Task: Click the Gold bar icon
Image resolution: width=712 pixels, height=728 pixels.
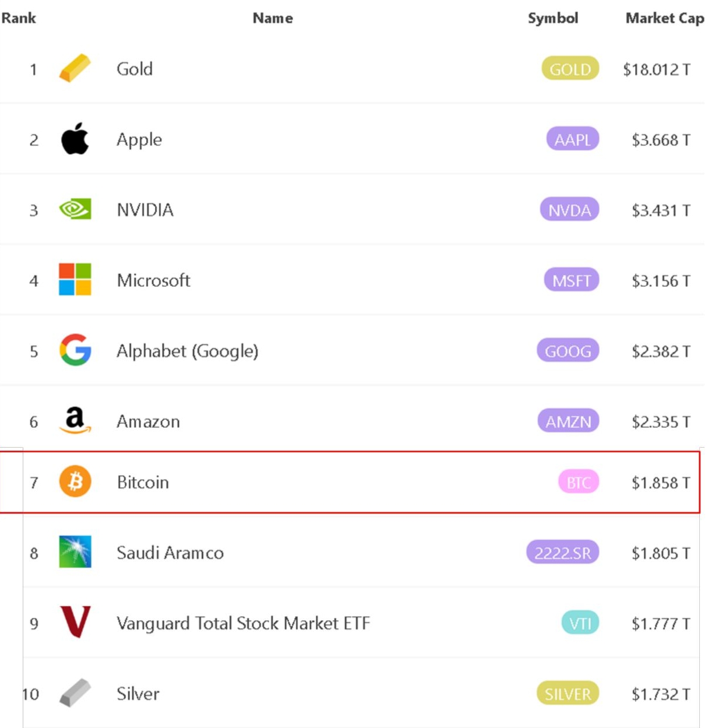Action: pyautogui.click(x=75, y=68)
